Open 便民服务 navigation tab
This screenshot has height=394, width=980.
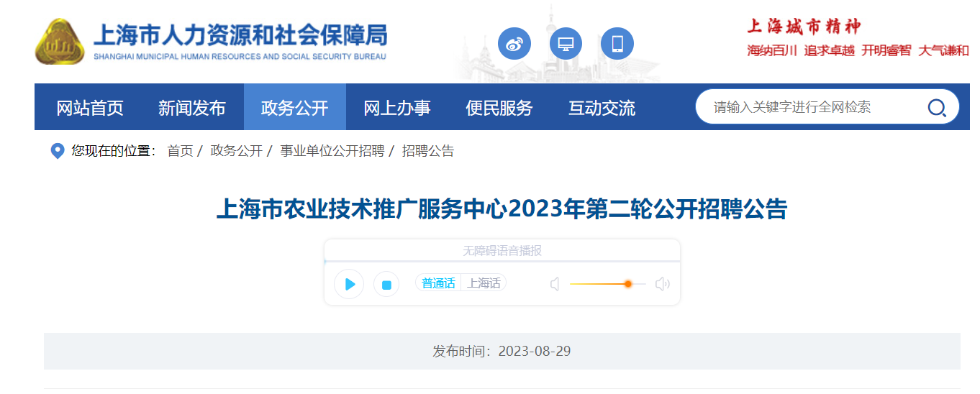coord(499,108)
